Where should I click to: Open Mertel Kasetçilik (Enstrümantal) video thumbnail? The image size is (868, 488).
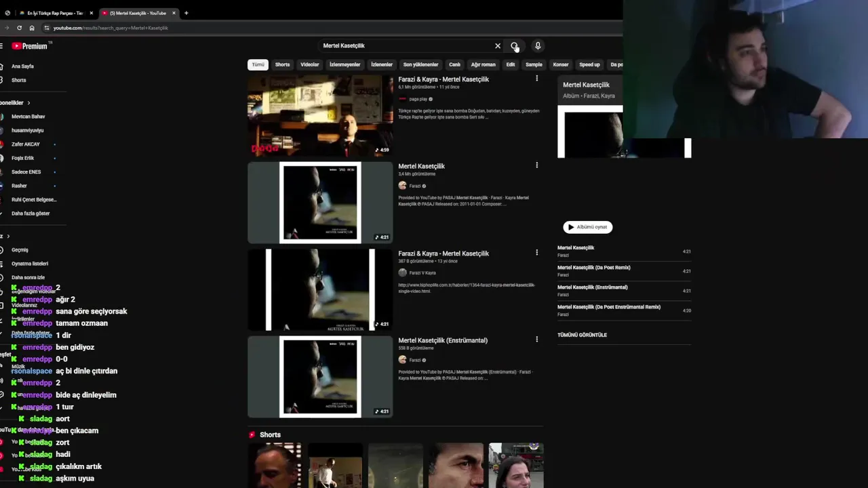point(320,377)
